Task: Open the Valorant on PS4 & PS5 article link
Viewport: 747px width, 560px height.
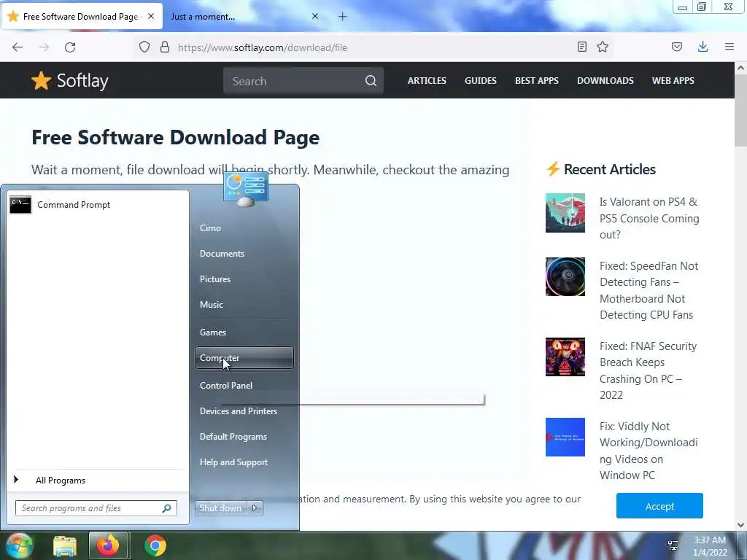Action: pos(649,218)
